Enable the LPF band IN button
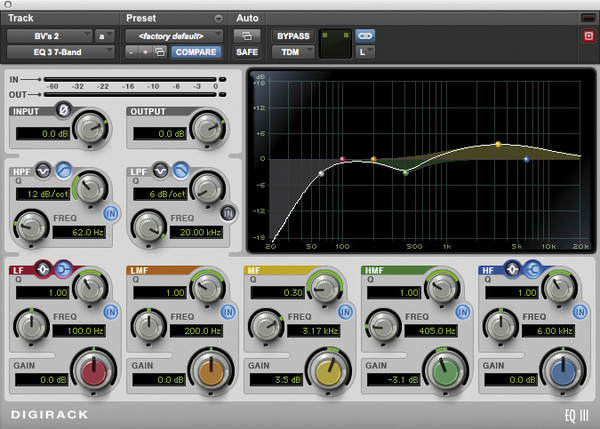 (228, 214)
